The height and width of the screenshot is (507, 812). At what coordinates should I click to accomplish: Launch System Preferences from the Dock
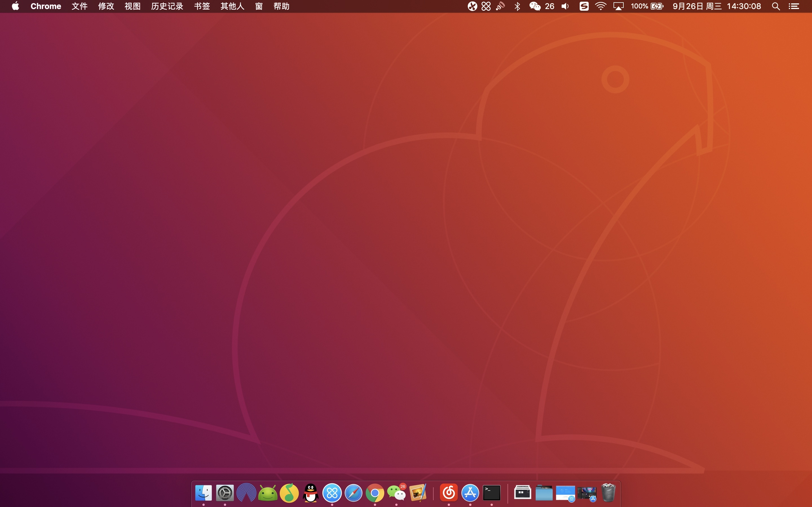(225, 493)
